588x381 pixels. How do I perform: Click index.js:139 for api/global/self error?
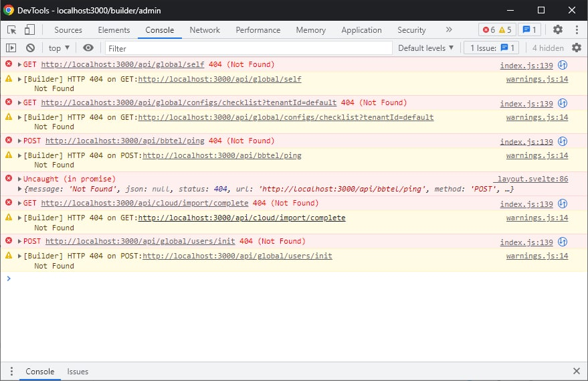click(526, 66)
